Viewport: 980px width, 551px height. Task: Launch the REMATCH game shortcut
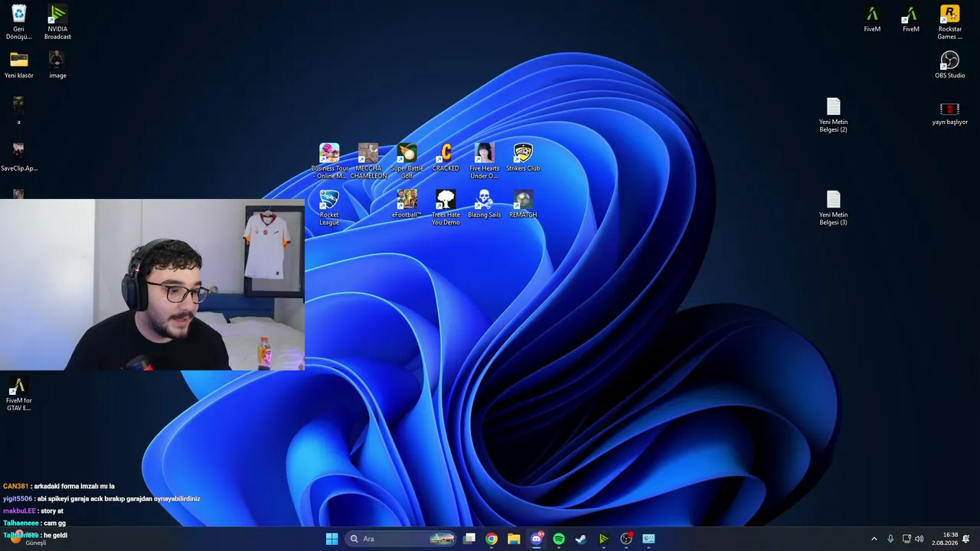[x=523, y=204]
